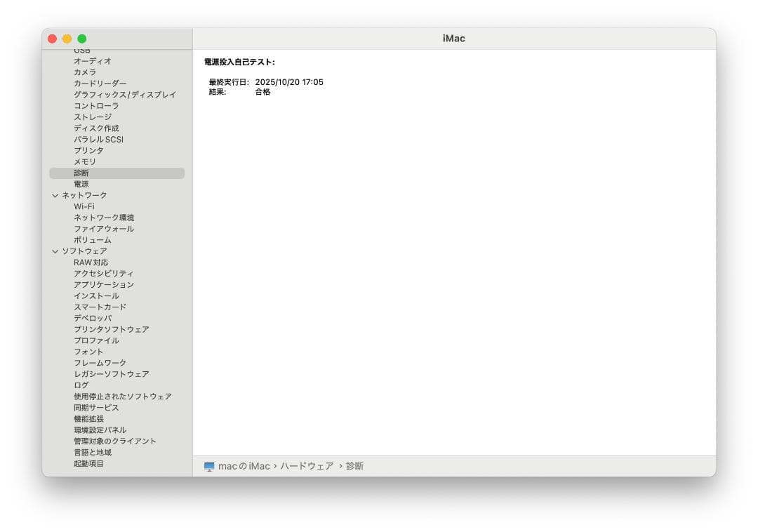Open 診断 from the breadcrumb path

coord(354,465)
